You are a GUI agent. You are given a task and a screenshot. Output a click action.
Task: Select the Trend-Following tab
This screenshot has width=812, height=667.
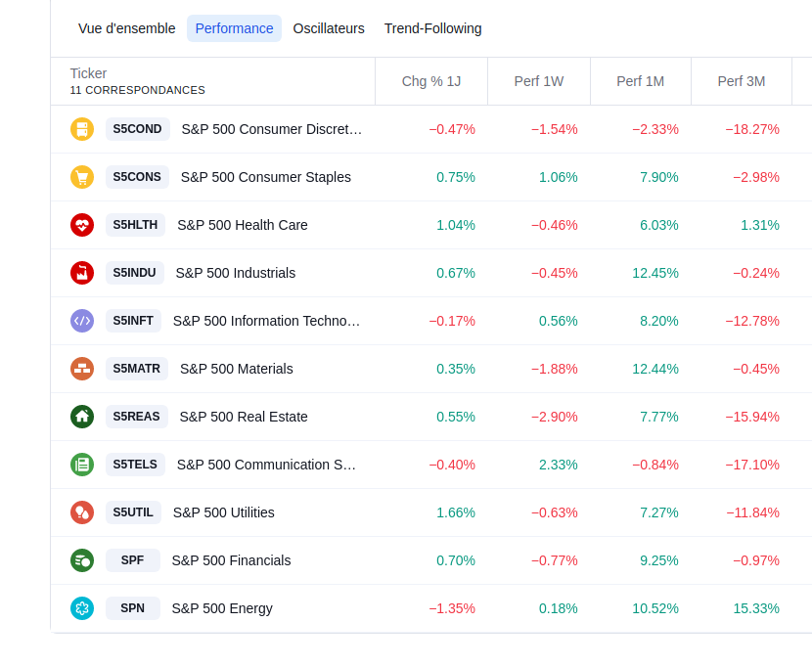tap(432, 28)
